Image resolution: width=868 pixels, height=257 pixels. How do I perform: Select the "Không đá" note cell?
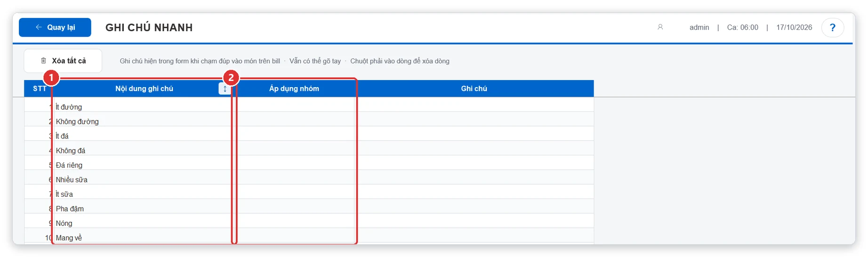(144, 148)
